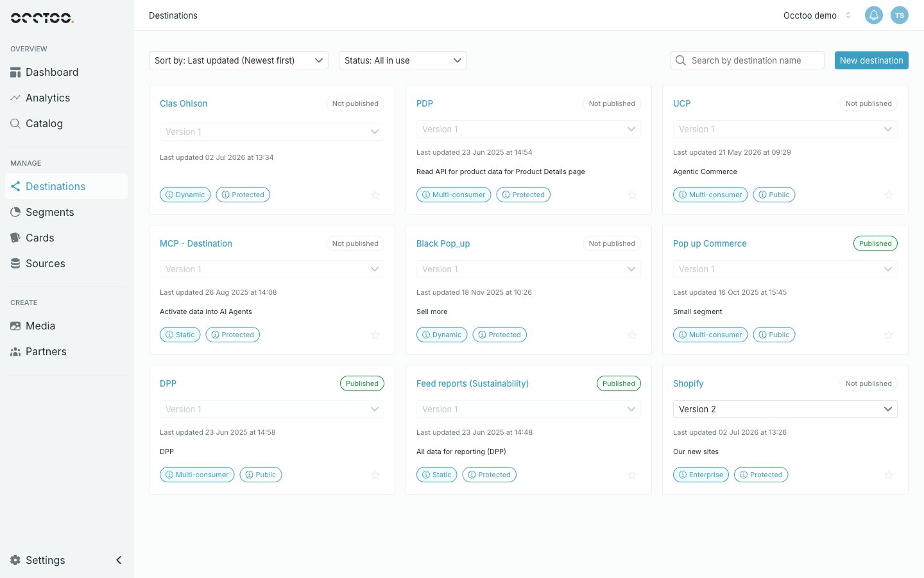This screenshot has width=924, height=578.
Task: Open the Feed reports (Sustainability) destination link
Action: pos(472,383)
